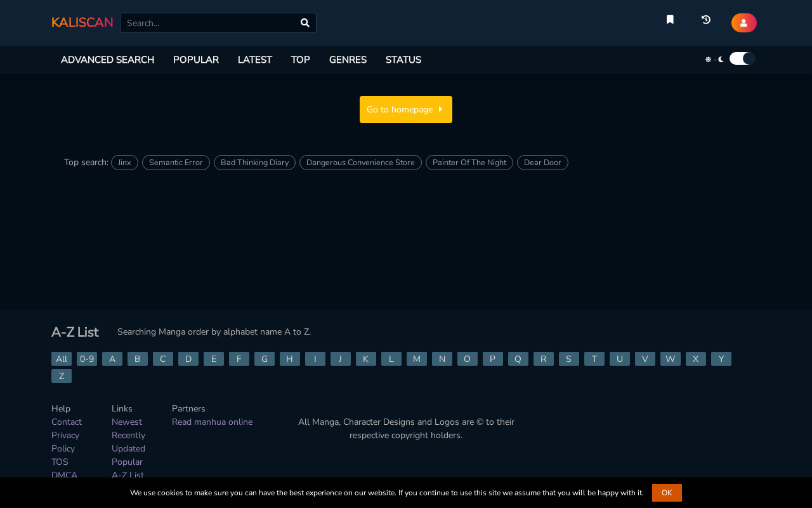Filter A-Z list by letter T
Image resolution: width=812 pixels, height=508 pixels.
(x=594, y=359)
